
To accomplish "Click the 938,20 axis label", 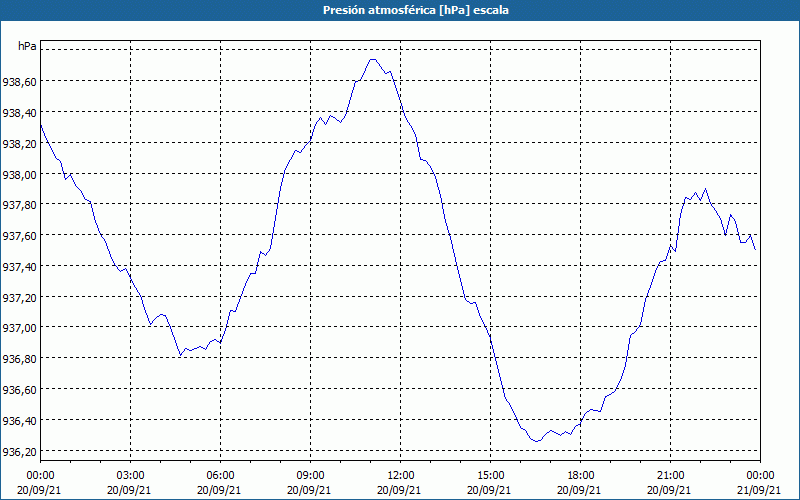I will point(19,144).
